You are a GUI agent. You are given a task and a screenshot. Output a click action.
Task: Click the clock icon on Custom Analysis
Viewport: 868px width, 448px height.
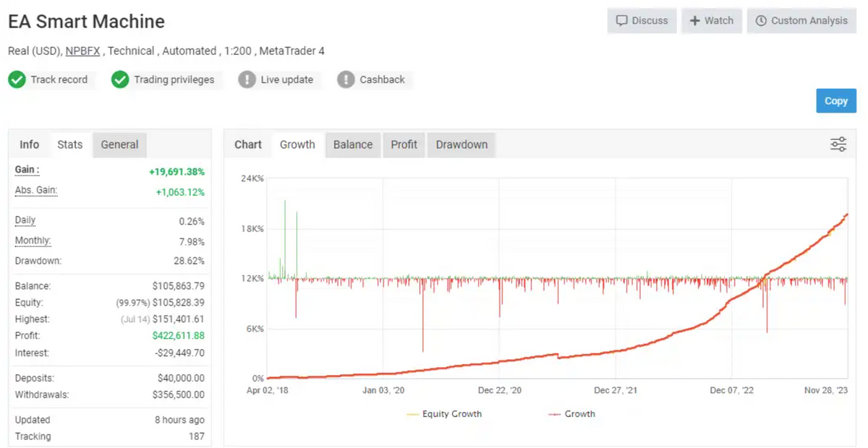coord(761,21)
